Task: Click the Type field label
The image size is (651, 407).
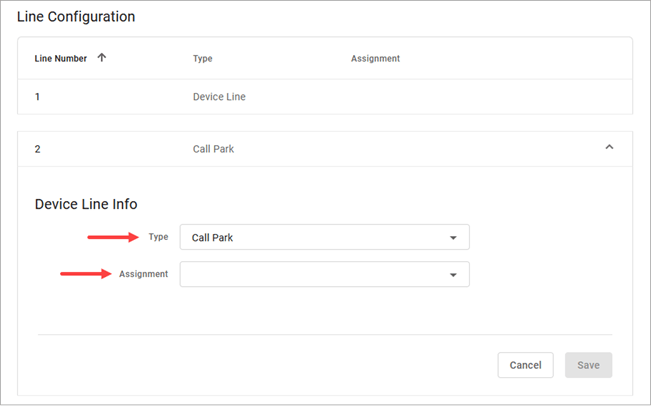Action: pyautogui.click(x=158, y=237)
